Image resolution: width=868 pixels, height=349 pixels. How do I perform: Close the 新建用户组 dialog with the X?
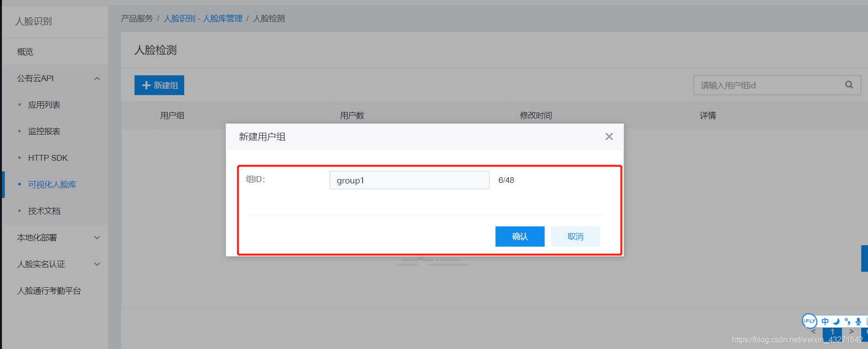click(609, 137)
